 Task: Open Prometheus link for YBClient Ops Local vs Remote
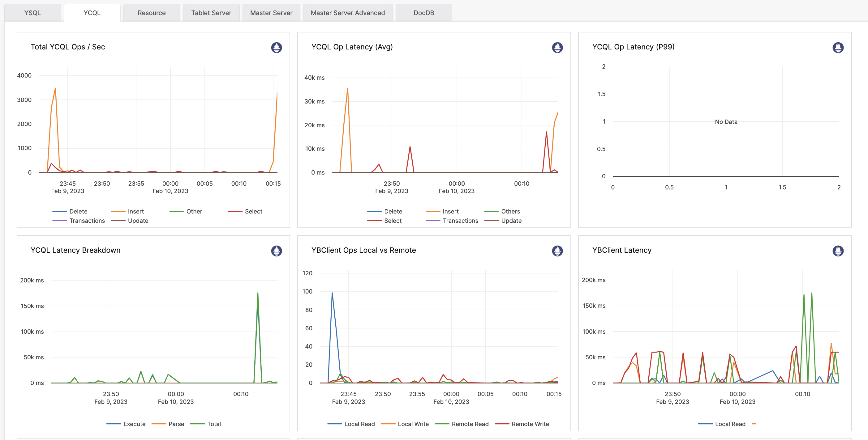(557, 251)
